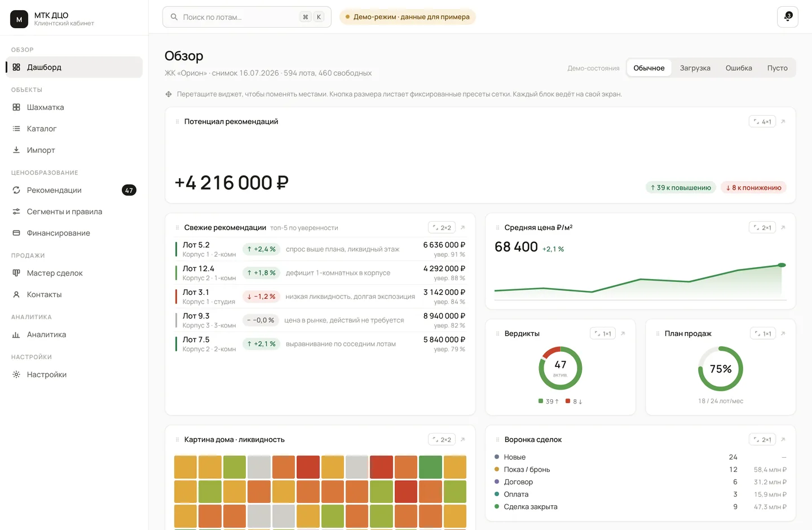Switch demo state to Обычное
812x530 pixels.
(649, 68)
